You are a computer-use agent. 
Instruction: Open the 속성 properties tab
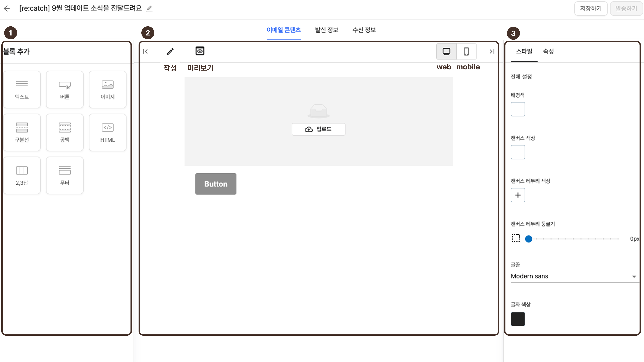tap(548, 52)
